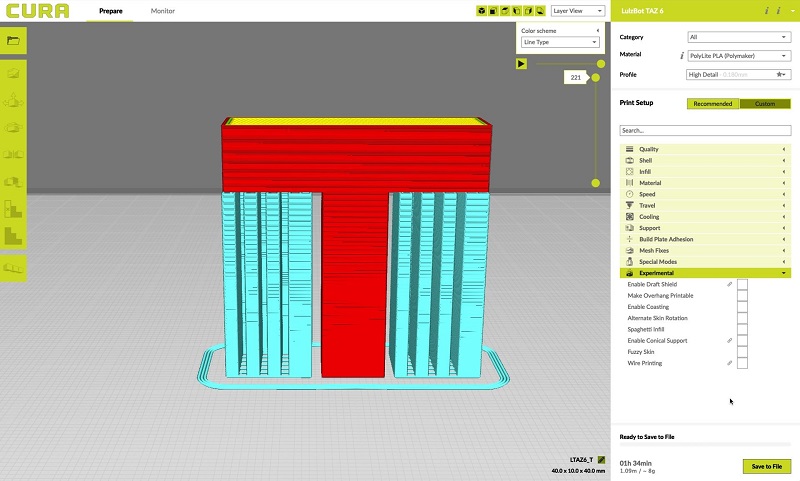Open the Color scheme Line Type dropdown
The width and height of the screenshot is (800, 481).
[560, 43]
